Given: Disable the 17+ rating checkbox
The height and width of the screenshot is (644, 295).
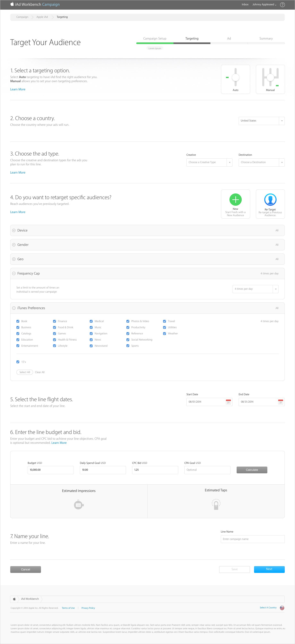Looking at the screenshot, I should click(18, 362).
